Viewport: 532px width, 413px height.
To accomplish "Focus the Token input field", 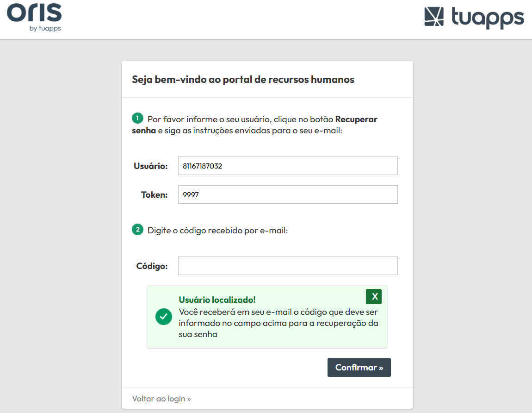I will [x=288, y=194].
